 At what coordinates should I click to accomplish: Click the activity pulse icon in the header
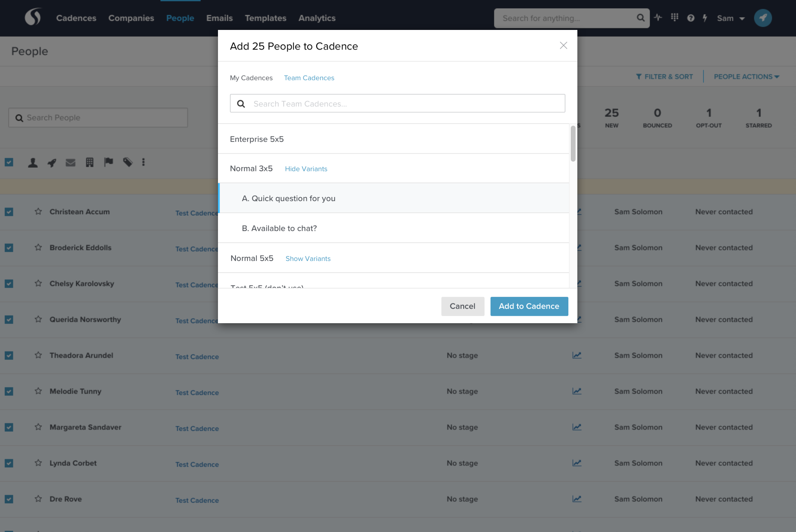pyautogui.click(x=658, y=18)
